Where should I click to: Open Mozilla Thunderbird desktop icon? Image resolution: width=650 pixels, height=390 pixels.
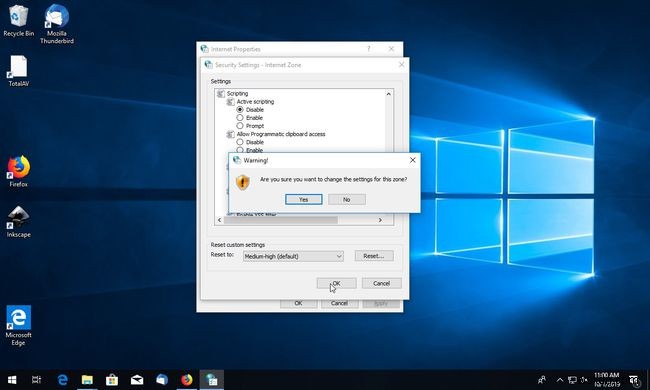(57, 24)
